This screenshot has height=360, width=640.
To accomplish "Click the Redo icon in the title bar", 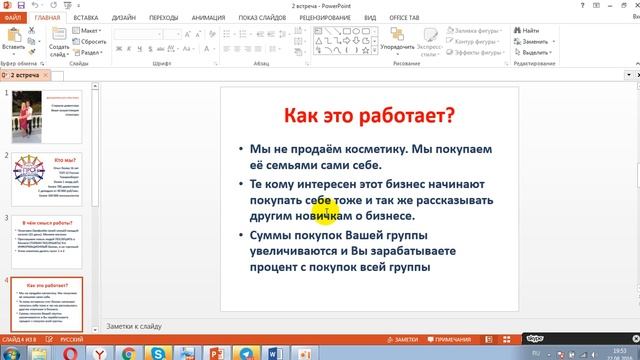I will [53, 5].
